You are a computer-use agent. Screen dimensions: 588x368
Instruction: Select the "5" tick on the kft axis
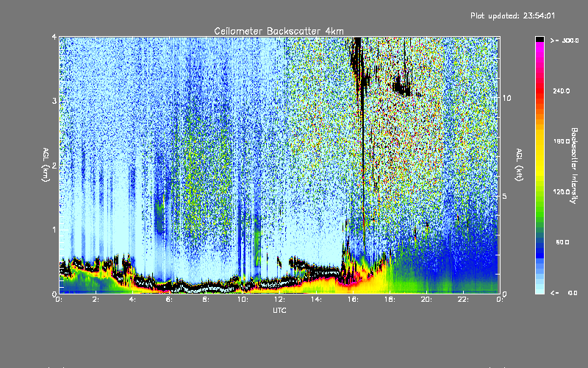[505, 197]
